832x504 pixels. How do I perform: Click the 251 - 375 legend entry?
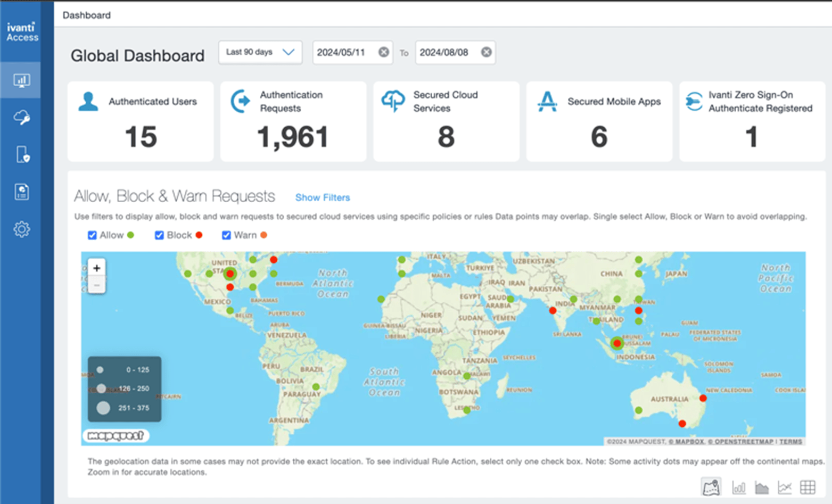click(123, 408)
